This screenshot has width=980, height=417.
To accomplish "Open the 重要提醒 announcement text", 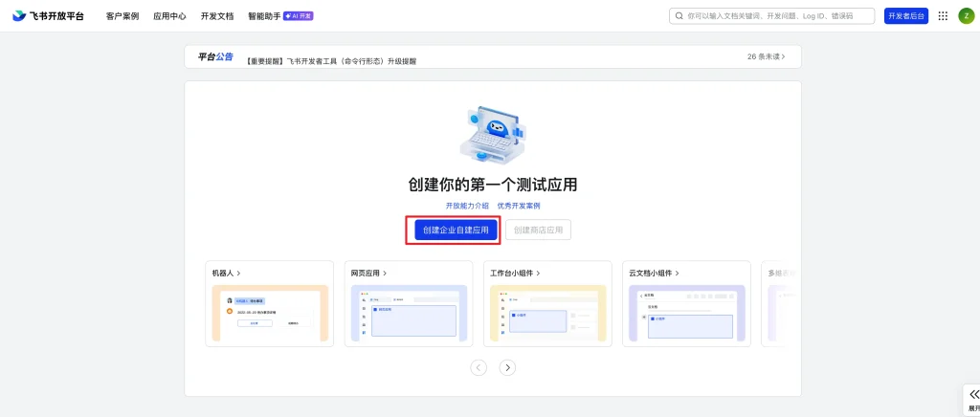I will (331, 61).
